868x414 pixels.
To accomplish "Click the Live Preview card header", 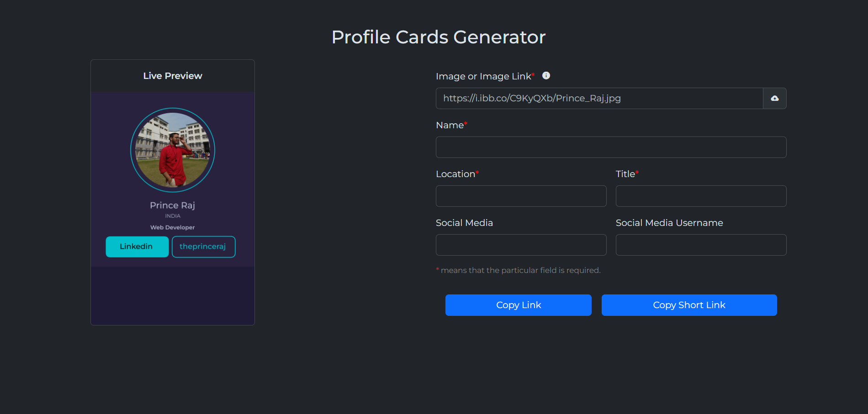I will (172, 76).
